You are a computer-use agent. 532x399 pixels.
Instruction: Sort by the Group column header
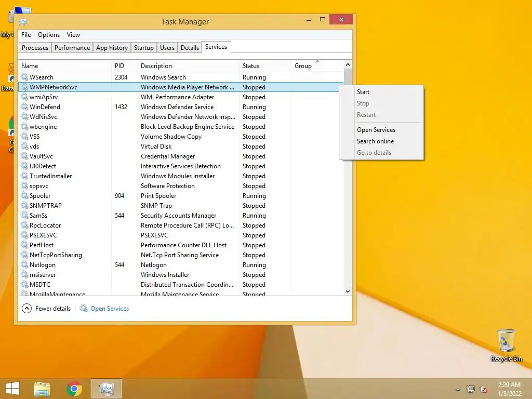point(317,66)
